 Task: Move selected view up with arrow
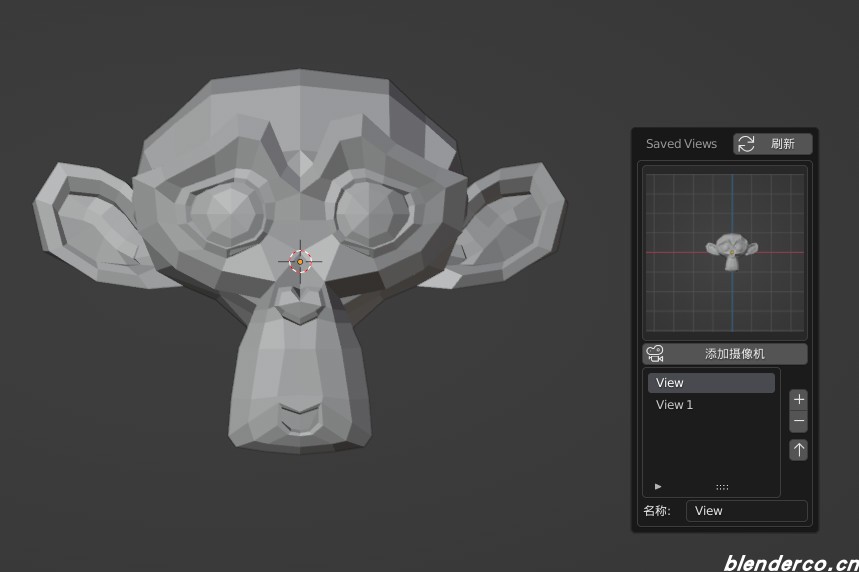(x=799, y=450)
